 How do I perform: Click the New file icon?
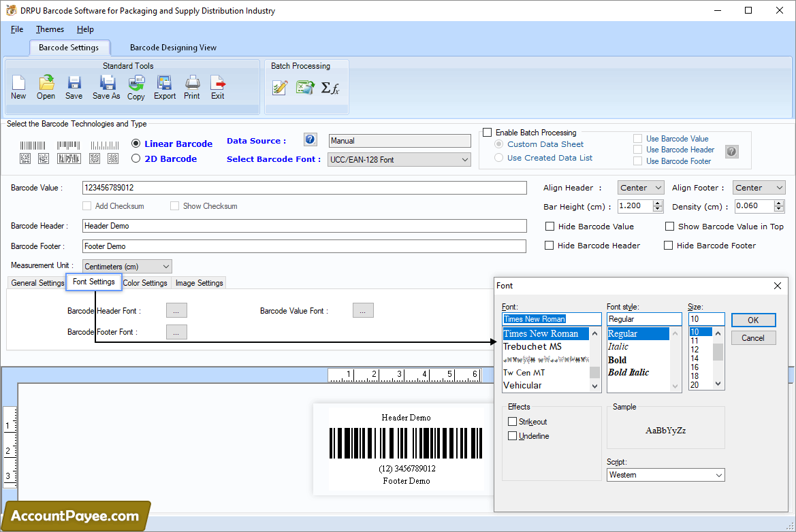coord(18,86)
